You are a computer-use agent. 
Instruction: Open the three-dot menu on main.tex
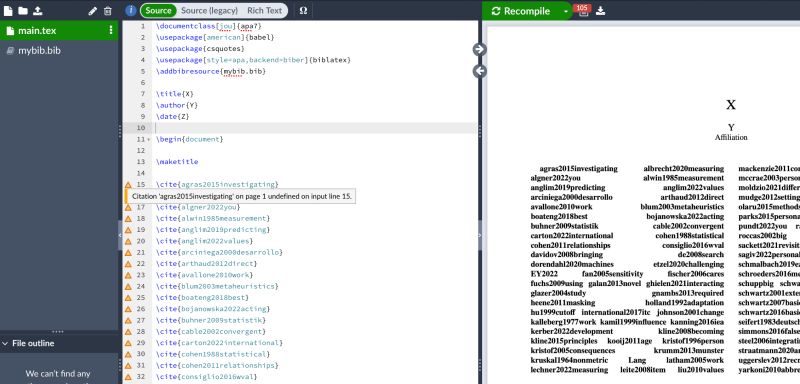tap(111, 31)
